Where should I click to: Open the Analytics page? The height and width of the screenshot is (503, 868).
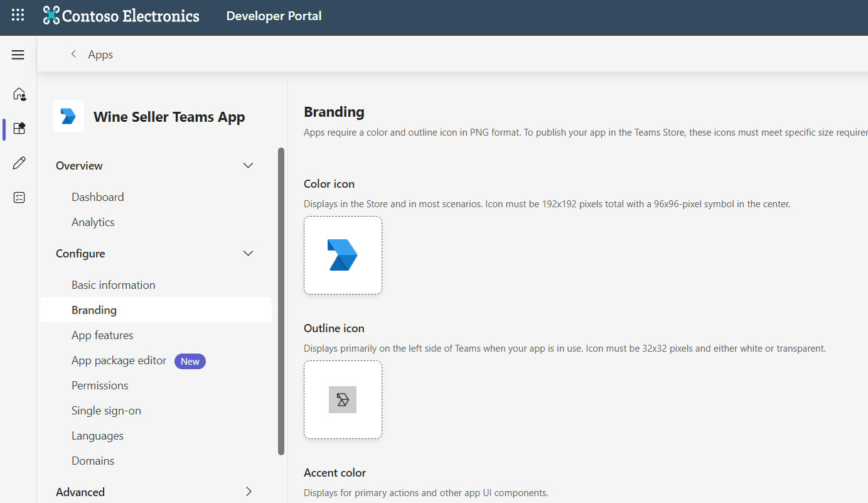click(93, 222)
